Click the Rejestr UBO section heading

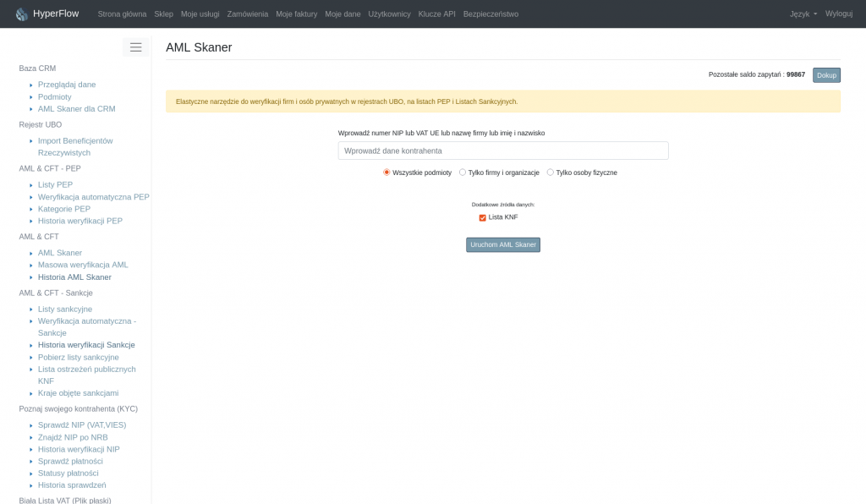pos(41,125)
